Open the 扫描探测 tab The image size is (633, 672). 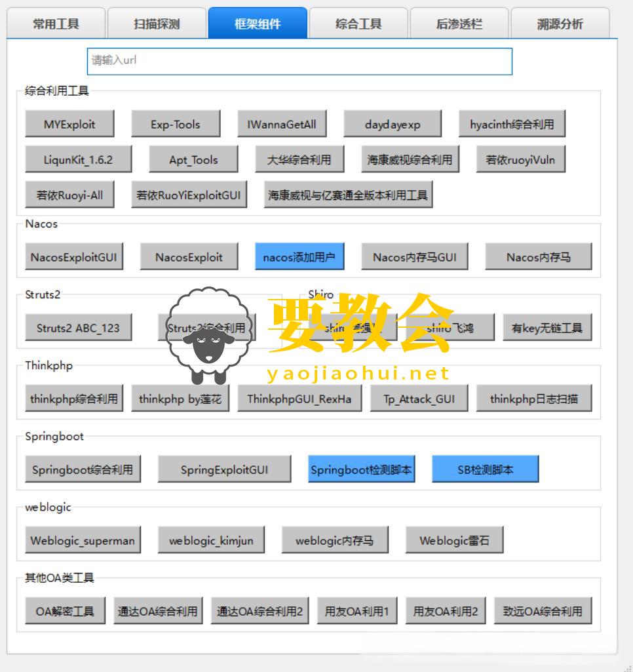pyautogui.click(x=157, y=24)
